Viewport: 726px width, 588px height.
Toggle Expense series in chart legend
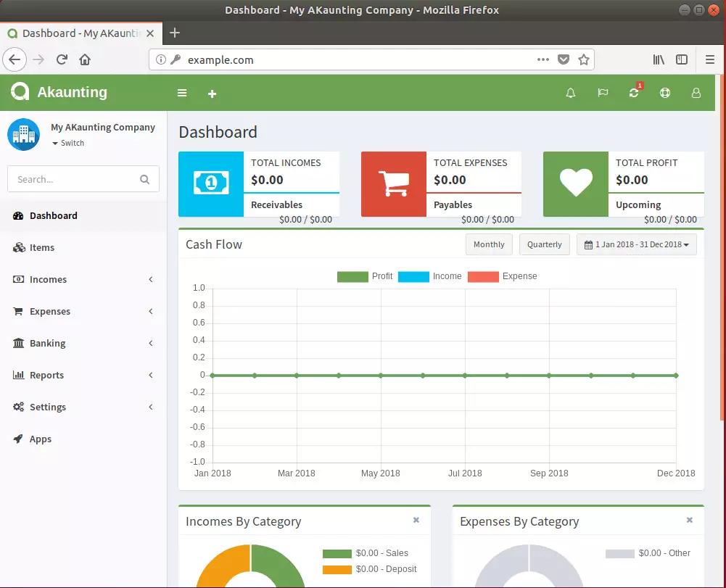pyautogui.click(x=503, y=276)
